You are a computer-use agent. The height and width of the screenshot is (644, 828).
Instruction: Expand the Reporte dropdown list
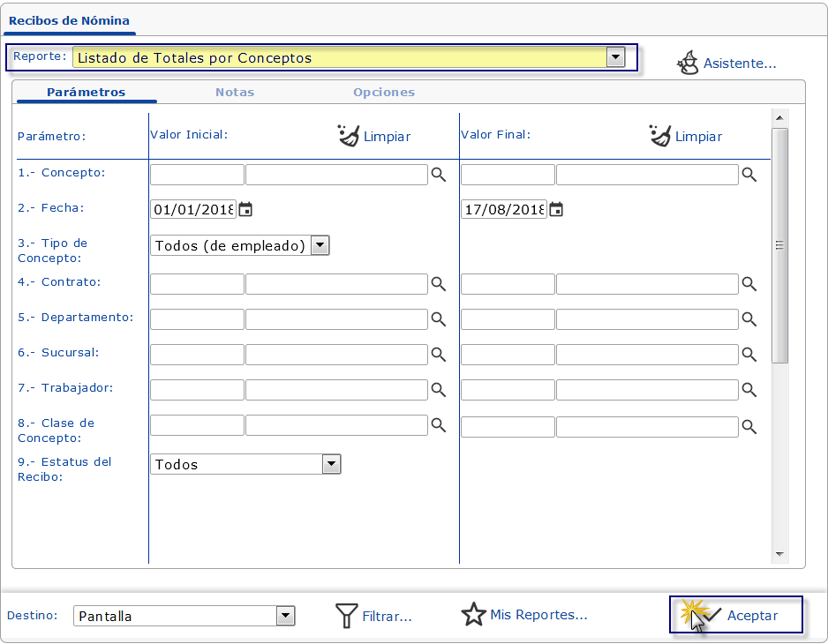615,58
